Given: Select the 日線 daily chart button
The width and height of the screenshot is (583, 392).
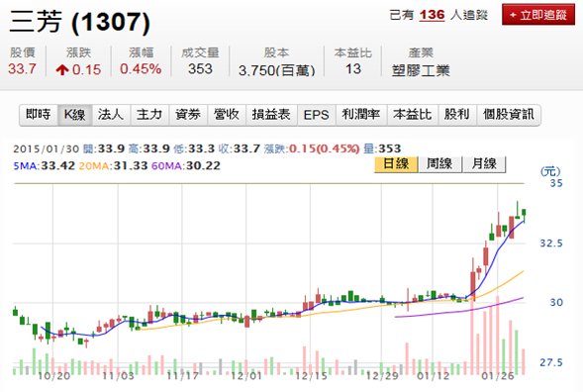Looking at the screenshot, I should [396, 164].
